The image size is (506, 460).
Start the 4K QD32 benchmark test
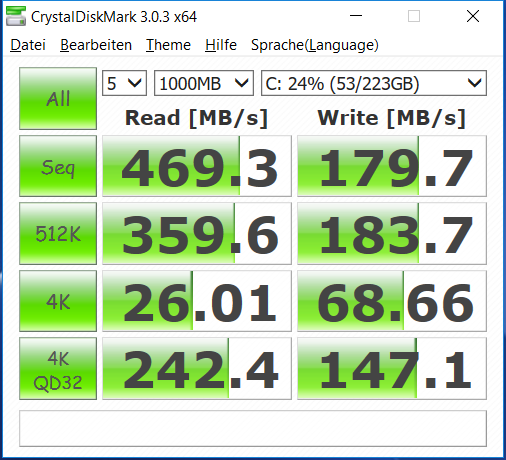pos(58,369)
